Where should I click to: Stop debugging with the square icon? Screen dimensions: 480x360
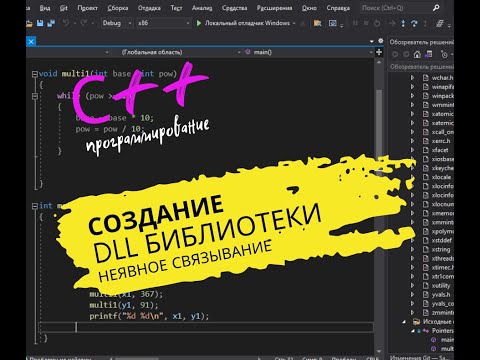click(x=366, y=23)
